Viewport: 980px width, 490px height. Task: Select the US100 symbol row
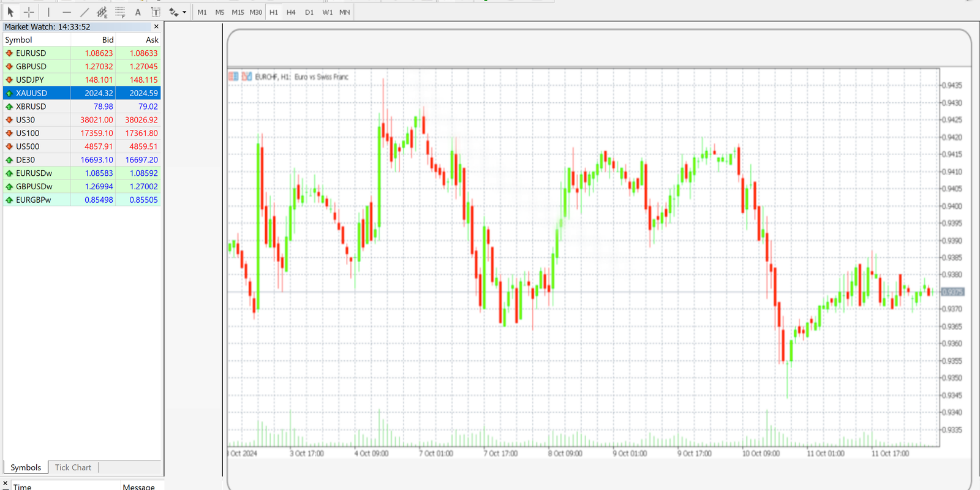coord(82,133)
